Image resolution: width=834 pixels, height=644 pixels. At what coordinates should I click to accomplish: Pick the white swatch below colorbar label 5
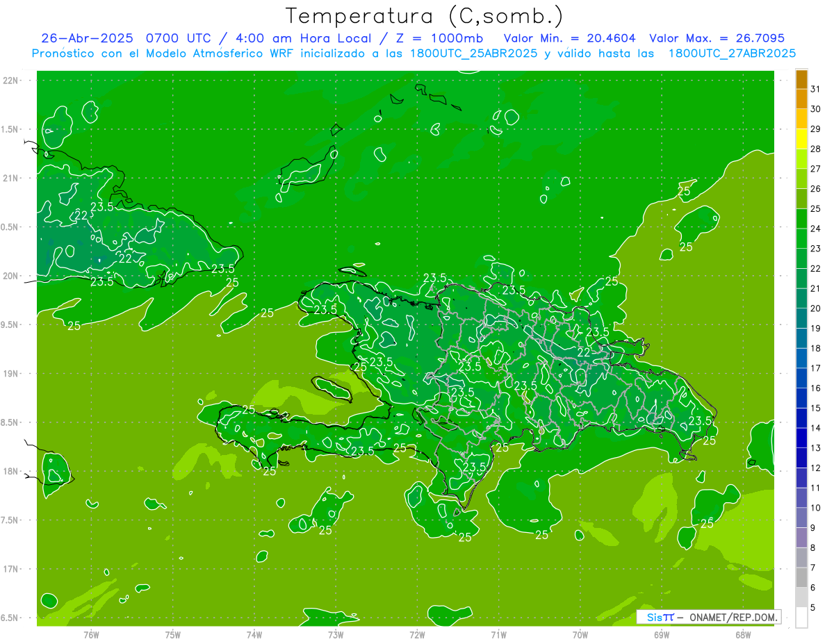point(801,618)
